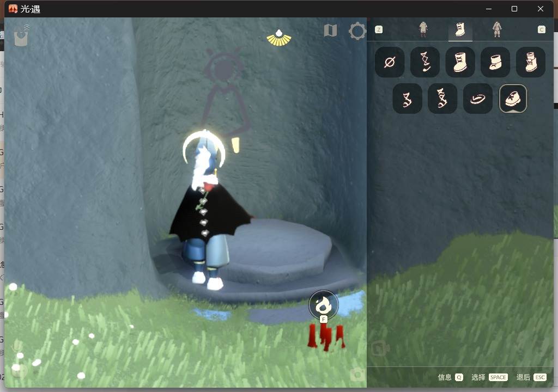
Task: Choose the tall cross-laced boot
Action: tap(460, 62)
